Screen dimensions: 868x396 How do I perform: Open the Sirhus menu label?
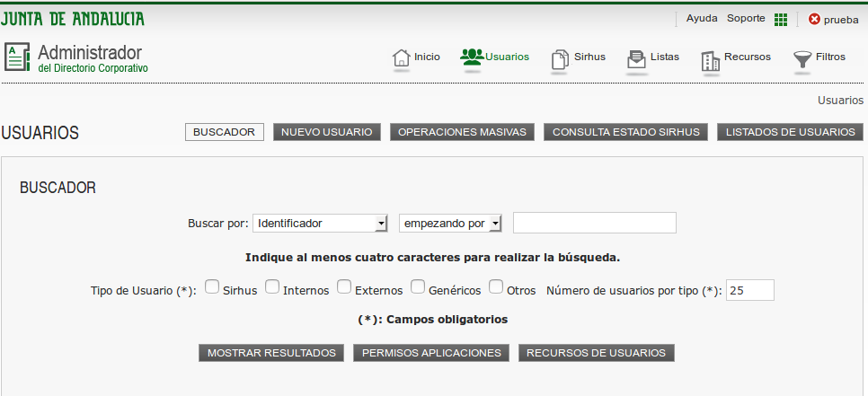[x=589, y=57]
